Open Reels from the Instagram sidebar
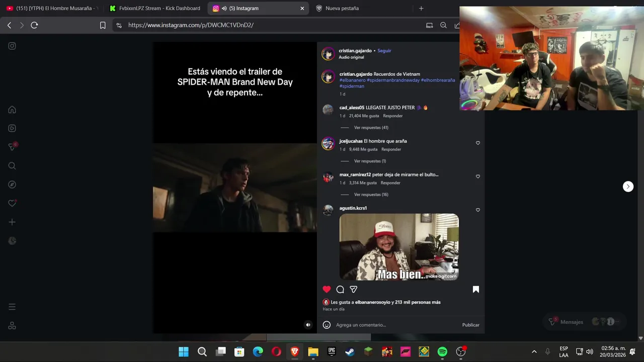 point(12,128)
